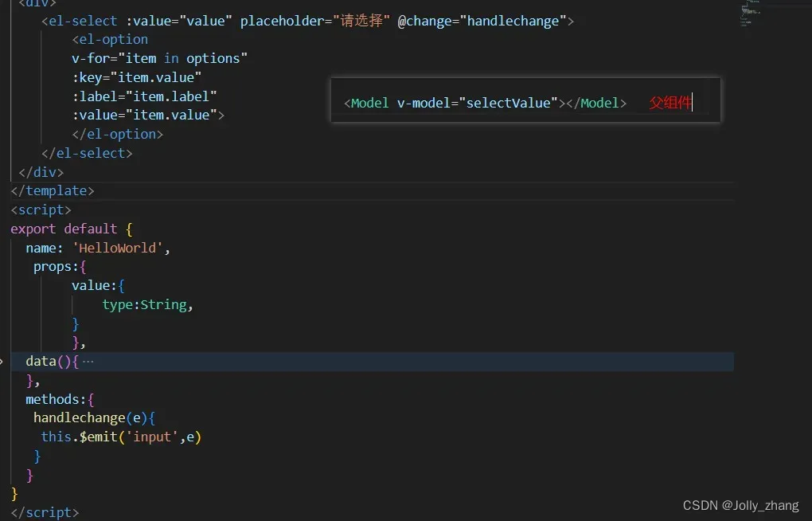Click the methods:{ line
Screen dimensions: 812x521
pos(60,399)
